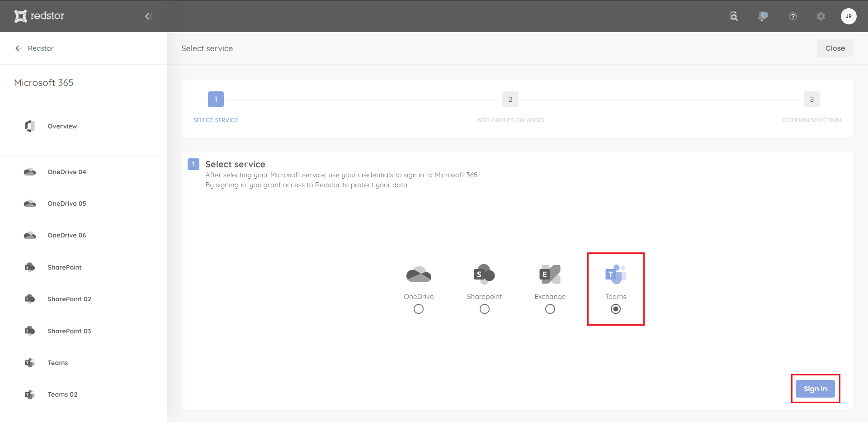The width and height of the screenshot is (868, 422).
Task: Open SharePoint 03 in sidebar
Action: click(x=70, y=331)
